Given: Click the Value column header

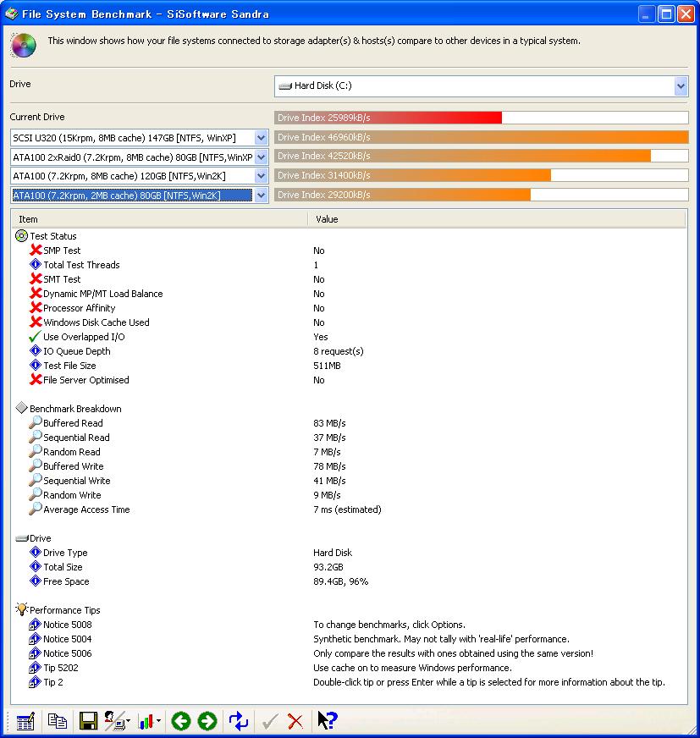Looking at the screenshot, I should 497,219.
